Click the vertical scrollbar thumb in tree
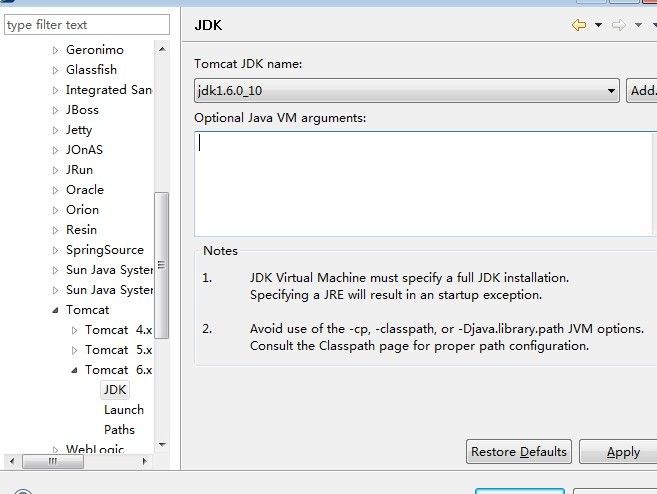Image resolution: width=657 pixels, height=494 pixels. pos(161,265)
